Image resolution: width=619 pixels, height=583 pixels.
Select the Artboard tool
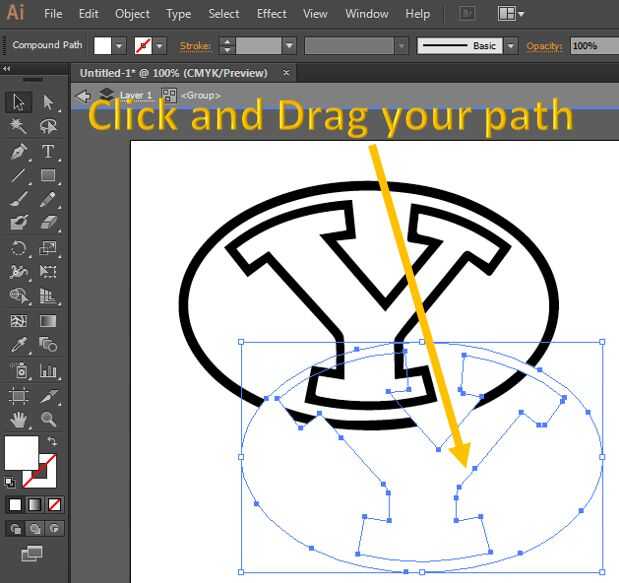pos(18,396)
